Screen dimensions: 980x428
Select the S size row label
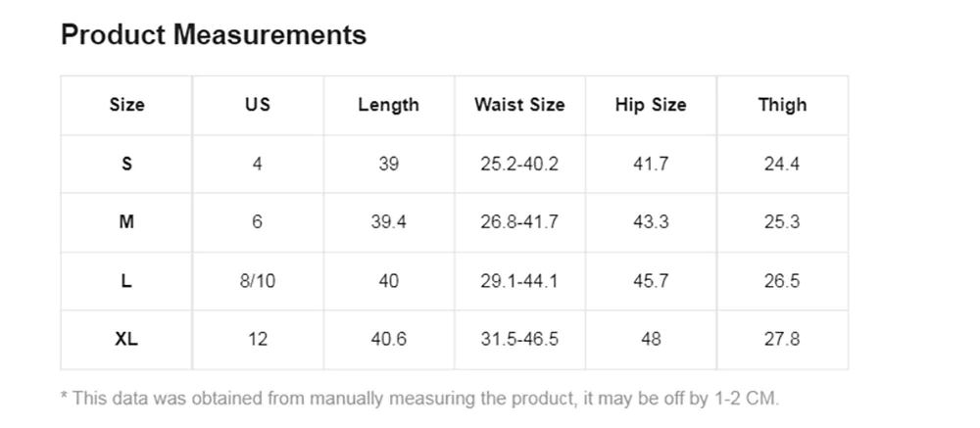126,164
